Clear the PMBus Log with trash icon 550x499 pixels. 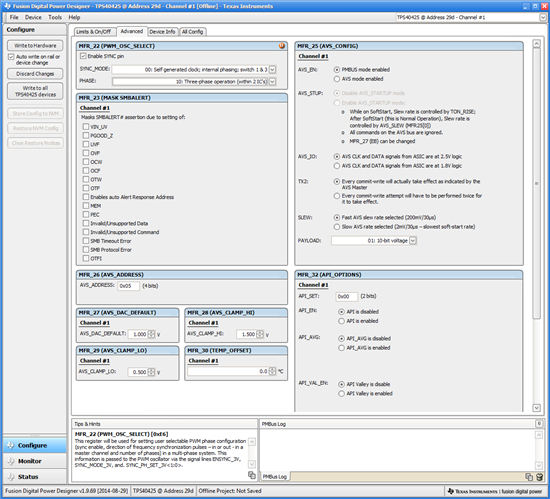point(539,477)
